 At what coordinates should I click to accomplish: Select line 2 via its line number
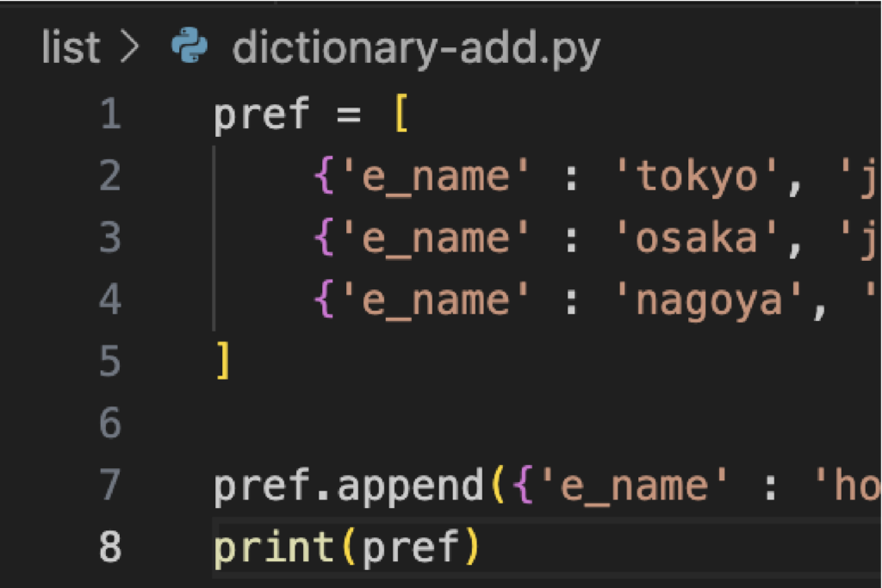(110, 176)
